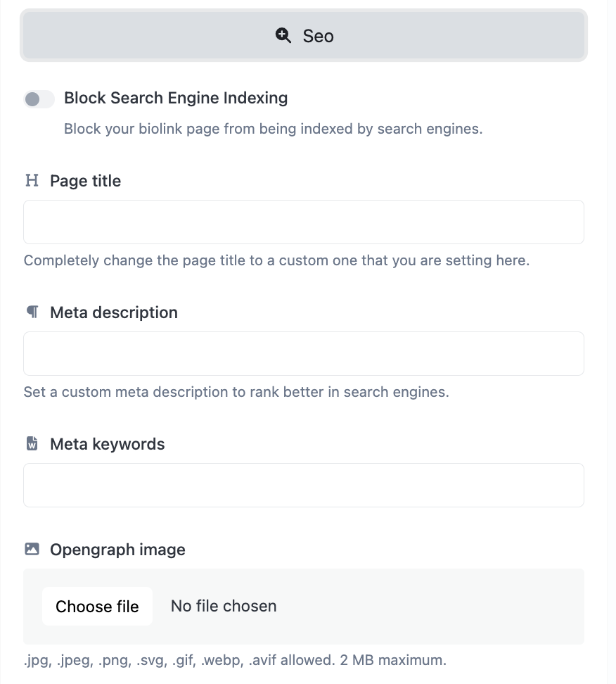
Task: Click the paragraph icon beside Meta description
Action: click(32, 312)
